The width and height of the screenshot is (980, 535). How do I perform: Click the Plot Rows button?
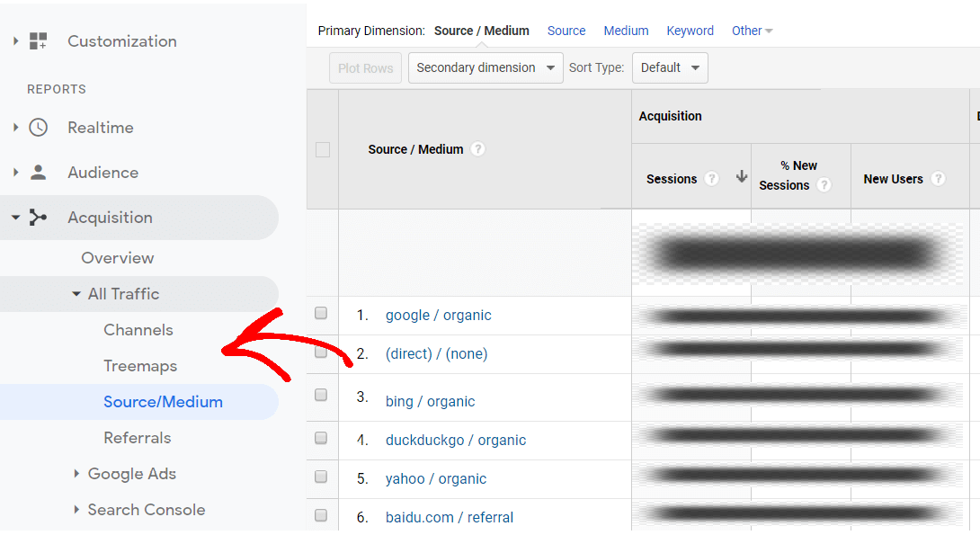tap(365, 67)
